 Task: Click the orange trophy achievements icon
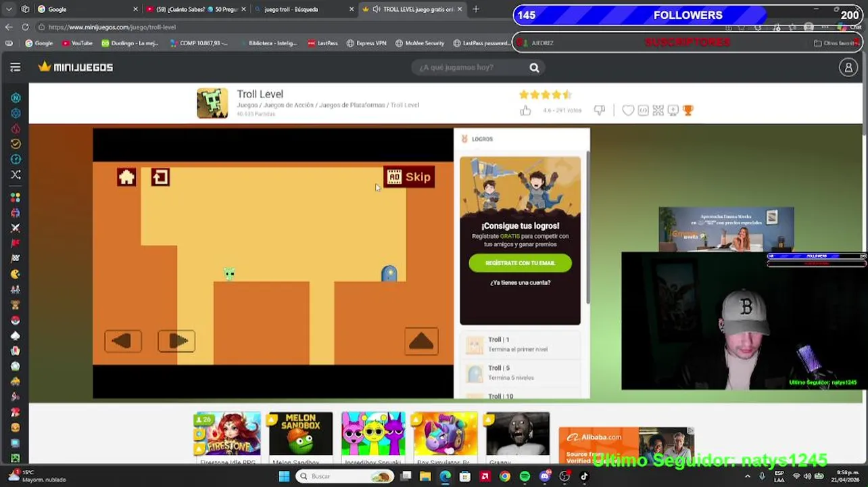tap(688, 110)
